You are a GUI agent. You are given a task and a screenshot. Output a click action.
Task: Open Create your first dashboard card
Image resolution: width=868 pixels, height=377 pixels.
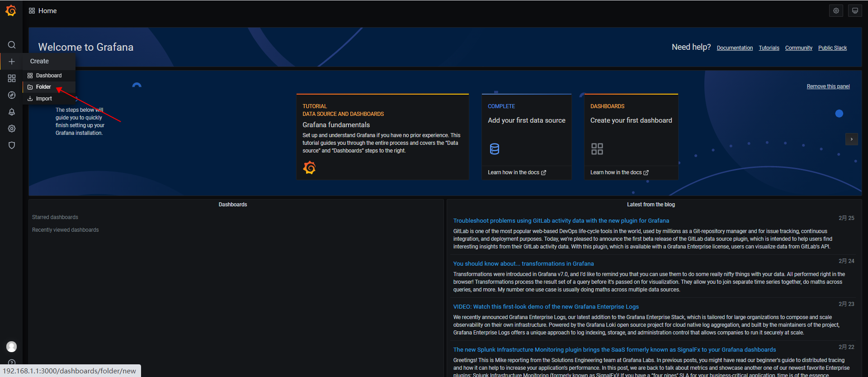(x=631, y=137)
